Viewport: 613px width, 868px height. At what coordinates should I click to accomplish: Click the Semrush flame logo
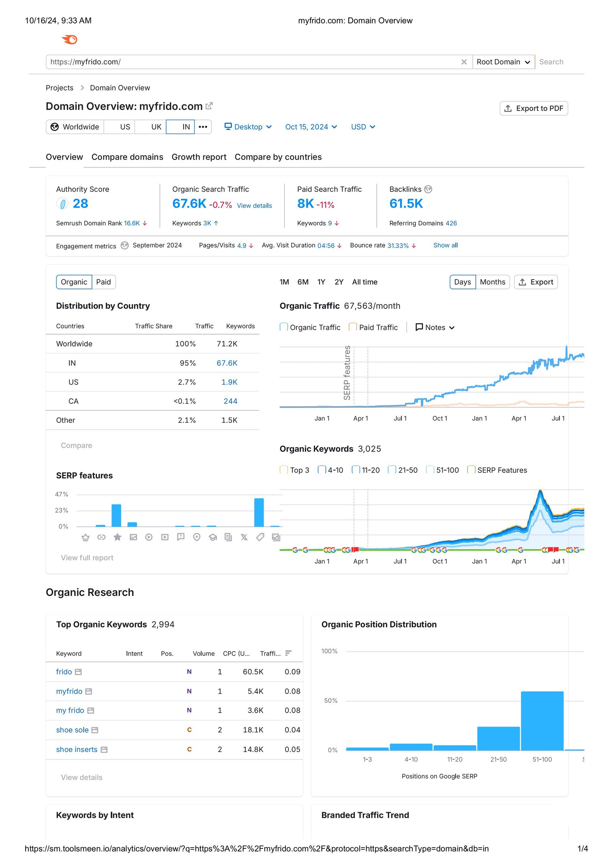pos(70,40)
